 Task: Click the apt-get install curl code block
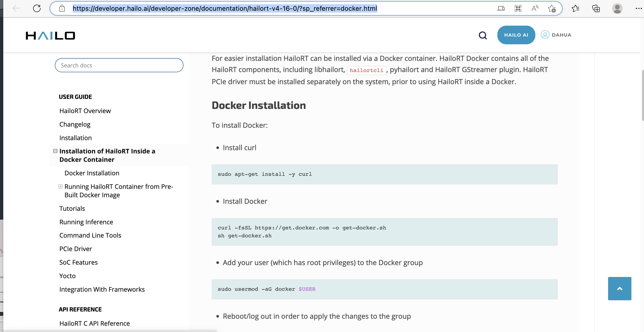[384, 174]
